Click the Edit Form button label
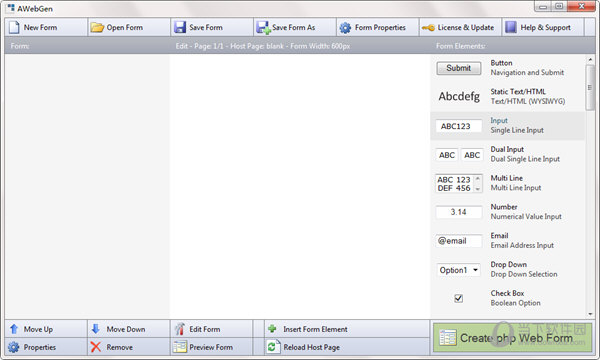This screenshot has height=360, width=600. (x=204, y=329)
